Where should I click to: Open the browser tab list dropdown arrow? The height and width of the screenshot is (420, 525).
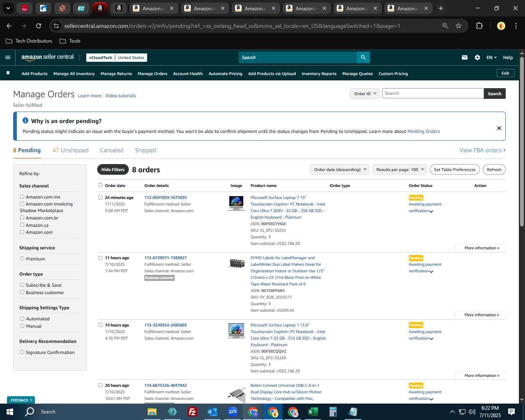(x=8, y=8)
